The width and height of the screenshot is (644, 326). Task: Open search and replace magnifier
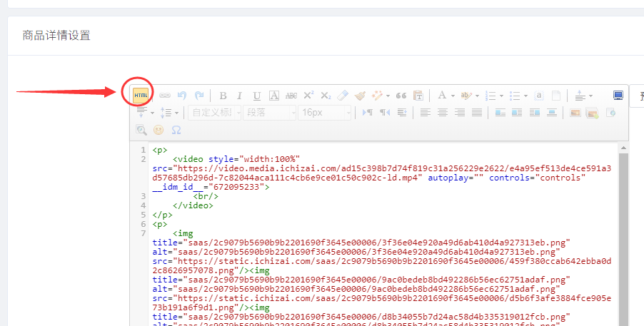click(141, 130)
